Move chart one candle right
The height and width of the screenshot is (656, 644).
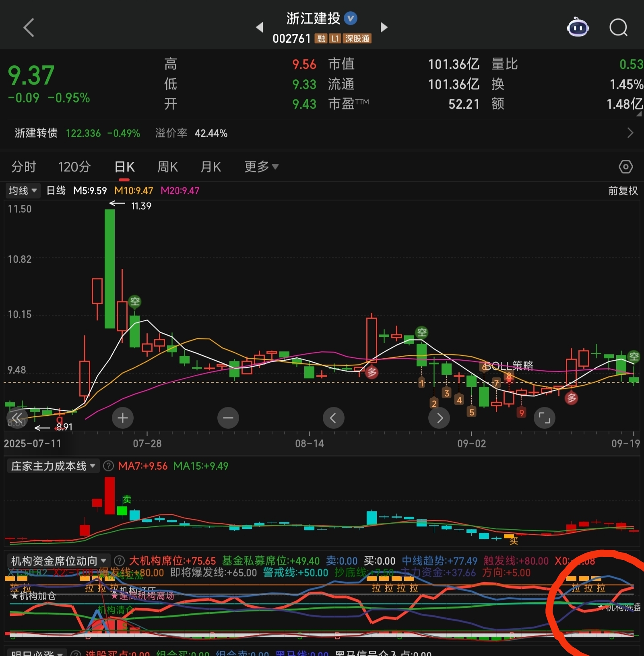pos(439,418)
